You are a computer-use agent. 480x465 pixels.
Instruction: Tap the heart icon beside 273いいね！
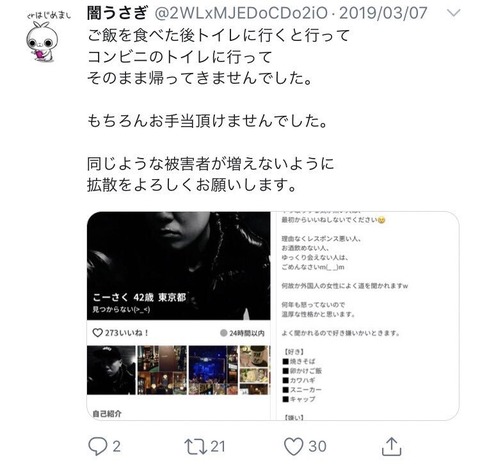(x=97, y=333)
